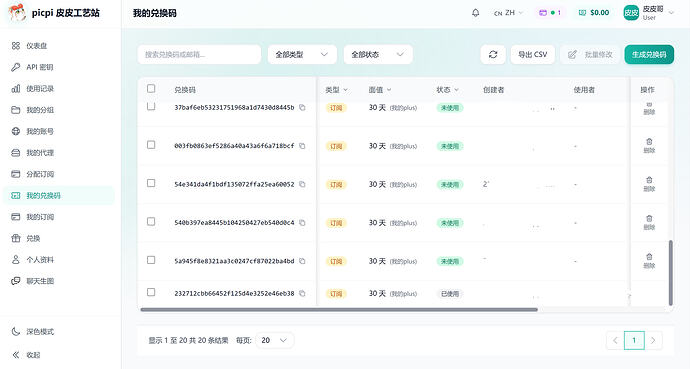Click the 使用者 column header
This screenshot has width=690, height=369.
click(584, 90)
